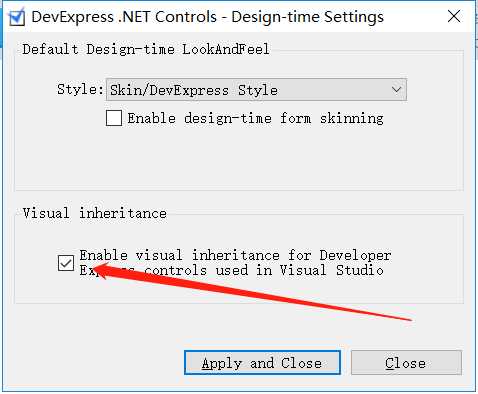Close the Design-time Settings dialog with X

coord(454,16)
